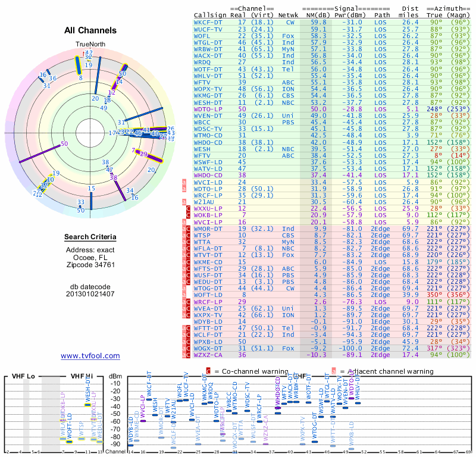Select the WTSP CBS table row

(331, 235)
